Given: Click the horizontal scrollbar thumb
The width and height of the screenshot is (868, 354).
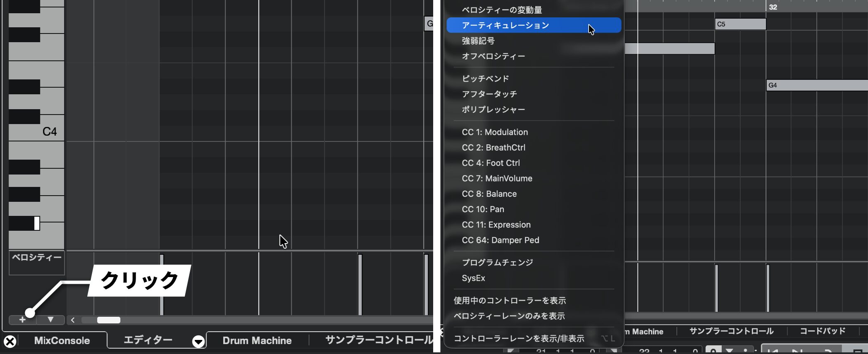Looking at the screenshot, I should pyautogui.click(x=108, y=320).
